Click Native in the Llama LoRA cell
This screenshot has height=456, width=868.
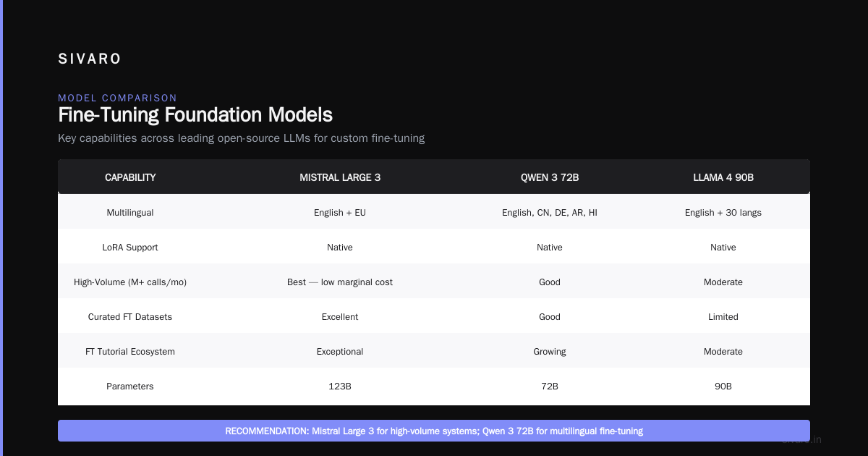coord(723,248)
